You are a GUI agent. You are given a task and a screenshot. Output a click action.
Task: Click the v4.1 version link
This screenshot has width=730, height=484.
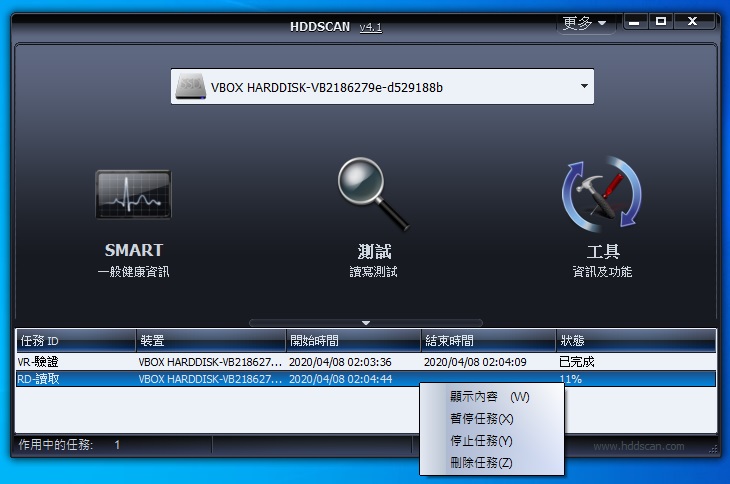tap(371, 27)
